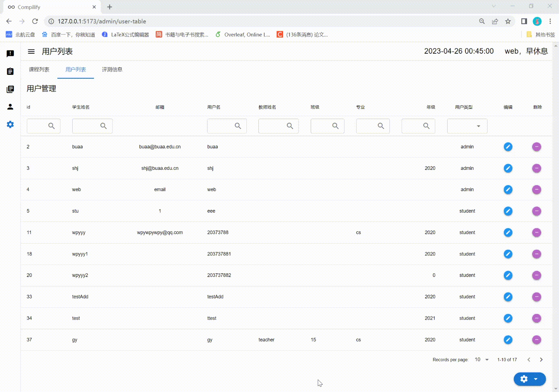Open the announcement icon in sidebar
This screenshot has height=392, width=559.
(10, 54)
